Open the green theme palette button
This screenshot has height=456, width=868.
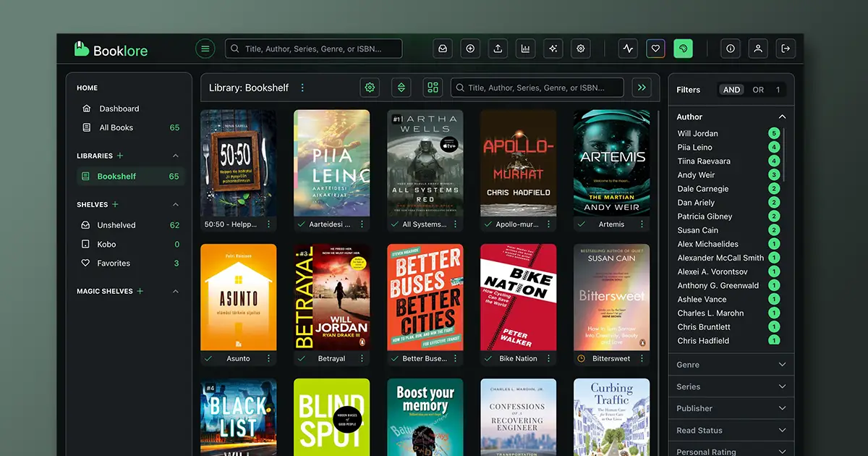[683, 48]
